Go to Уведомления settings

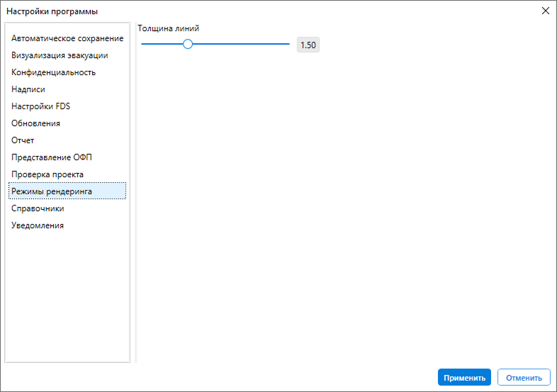pyautogui.click(x=67, y=225)
